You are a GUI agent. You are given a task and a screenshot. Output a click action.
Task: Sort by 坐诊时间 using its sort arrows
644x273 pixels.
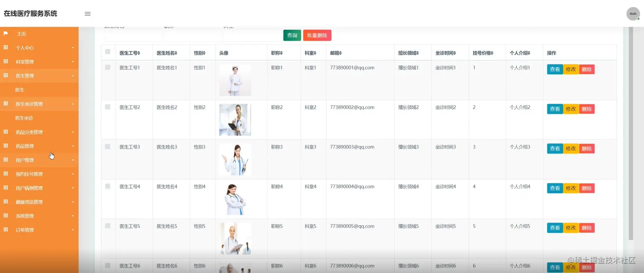[454, 53]
